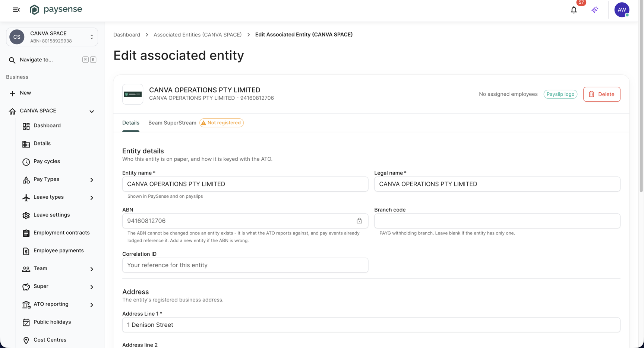The height and width of the screenshot is (348, 644).
Task: Click the Entity name input field
Action: [245, 184]
